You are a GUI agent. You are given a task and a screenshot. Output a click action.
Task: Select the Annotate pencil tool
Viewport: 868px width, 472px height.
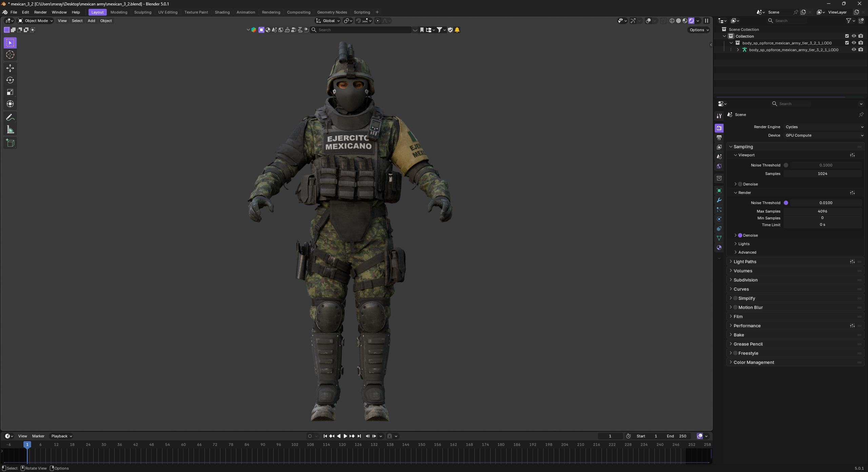click(x=10, y=118)
